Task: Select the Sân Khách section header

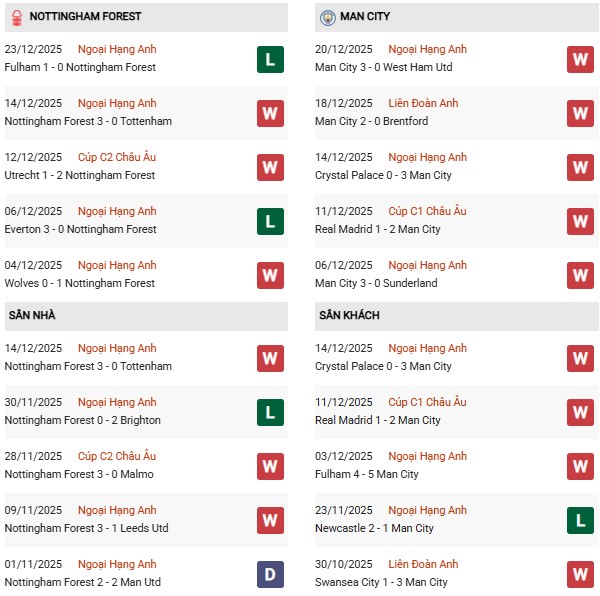Action: (350, 316)
